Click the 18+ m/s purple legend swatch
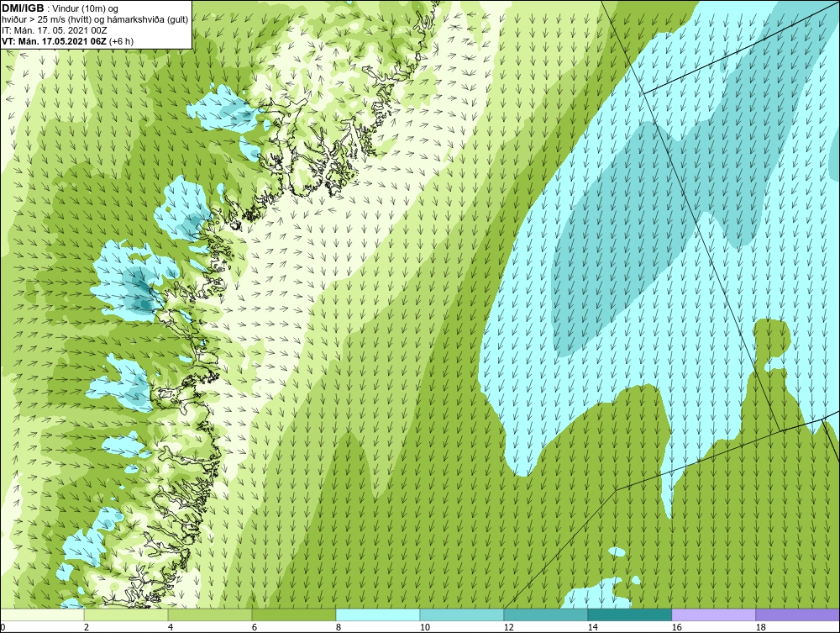Screen dimensions: 840x633 [x=797, y=615]
